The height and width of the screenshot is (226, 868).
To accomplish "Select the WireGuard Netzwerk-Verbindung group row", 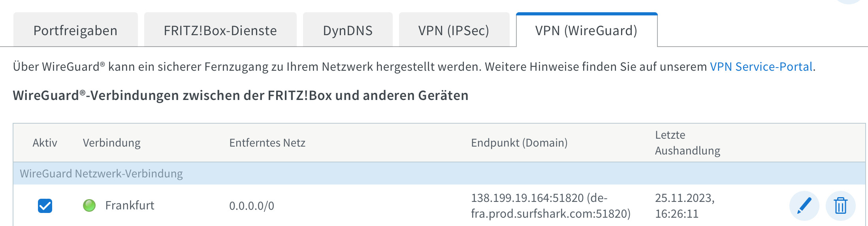I will 439,173.
